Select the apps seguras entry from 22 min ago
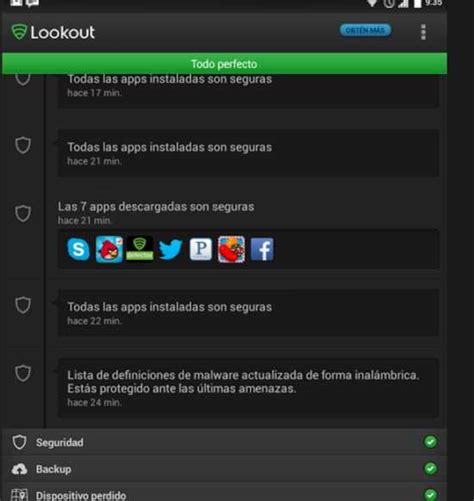This screenshot has height=501, width=474. click(x=248, y=313)
